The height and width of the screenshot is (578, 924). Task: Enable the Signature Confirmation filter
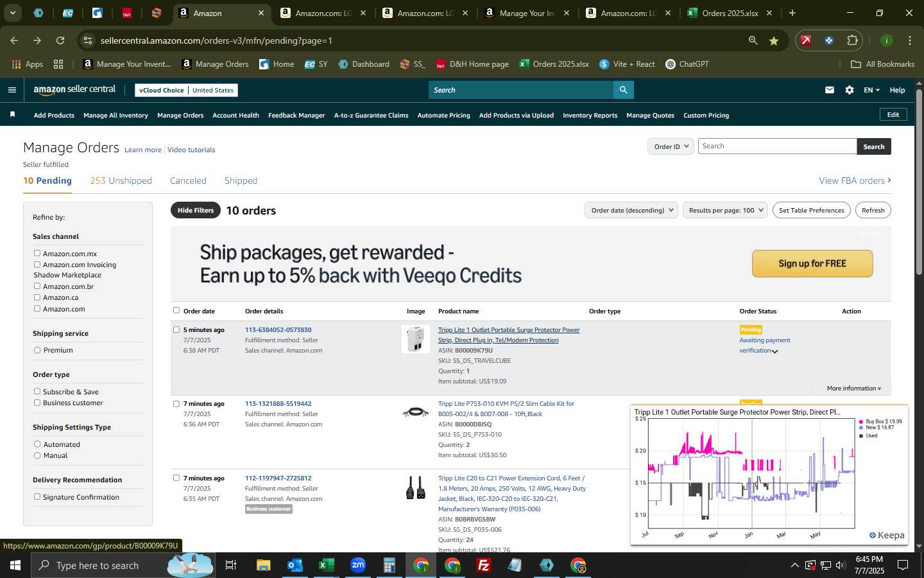pos(37,496)
